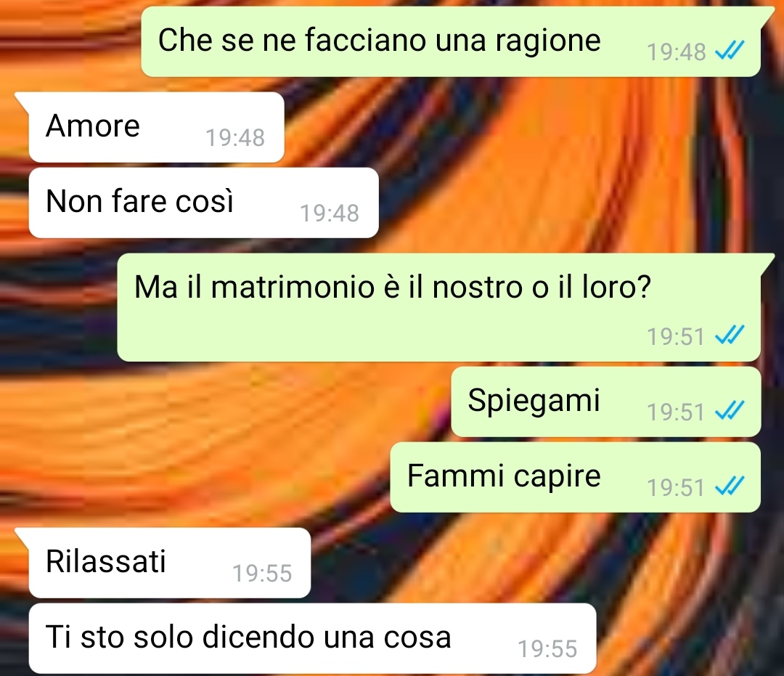
Task: Tap the 19:55 timestamp on 'Ti sto solo dicendo'
Action: (547, 648)
